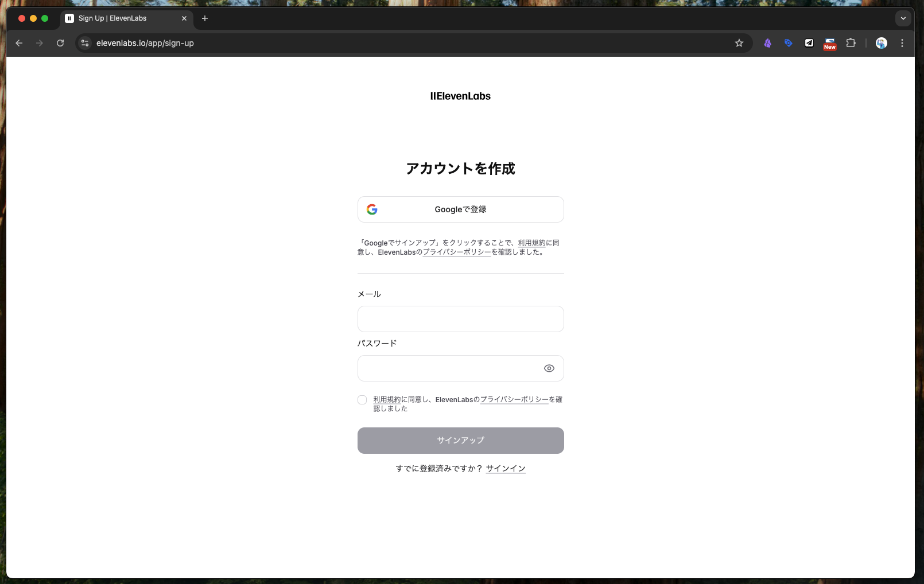Open Chrome's three-dot menu
The image size is (924, 584).
coord(902,43)
